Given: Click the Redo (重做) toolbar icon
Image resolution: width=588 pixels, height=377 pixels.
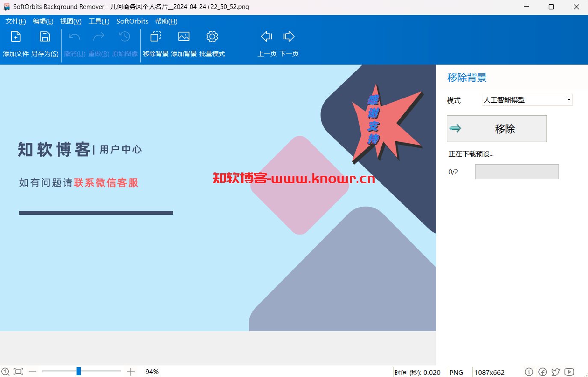Looking at the screenshot, I should (x=99, y=37).
